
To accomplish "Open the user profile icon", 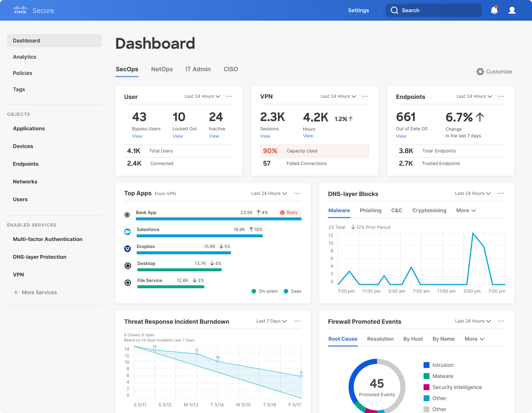I will [512, 10].
